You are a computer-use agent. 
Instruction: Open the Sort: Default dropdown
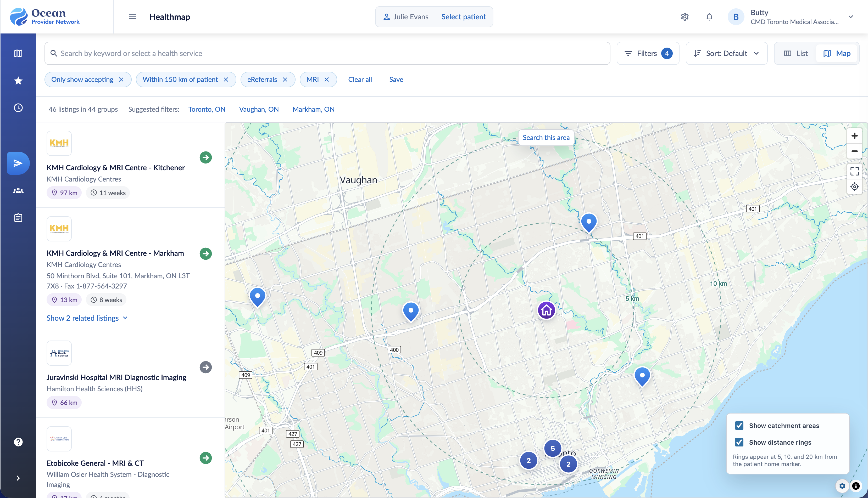coord(726,53)
